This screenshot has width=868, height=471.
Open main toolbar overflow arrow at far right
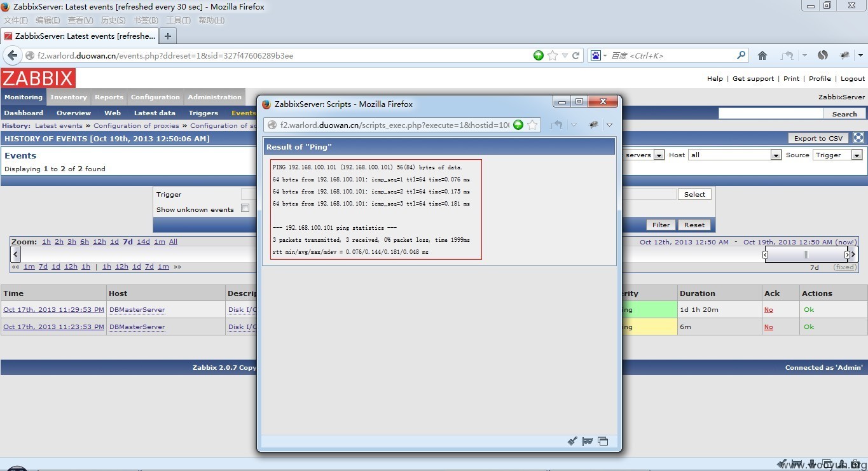[861, 55]
